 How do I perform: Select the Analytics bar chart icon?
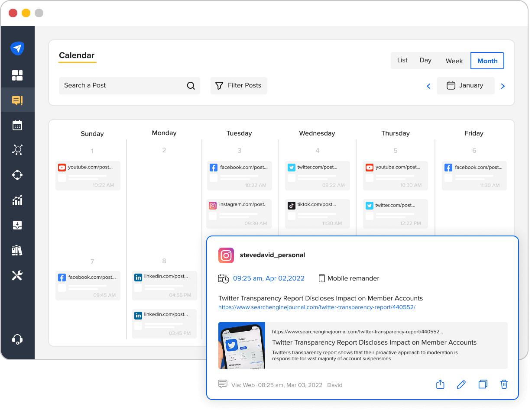click(x=17, y=200)
